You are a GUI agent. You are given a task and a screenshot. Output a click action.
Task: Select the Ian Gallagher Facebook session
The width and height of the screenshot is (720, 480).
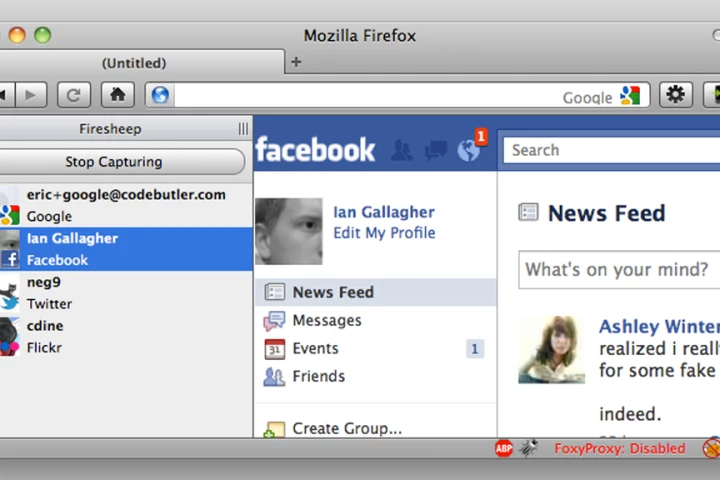[126, 249]
